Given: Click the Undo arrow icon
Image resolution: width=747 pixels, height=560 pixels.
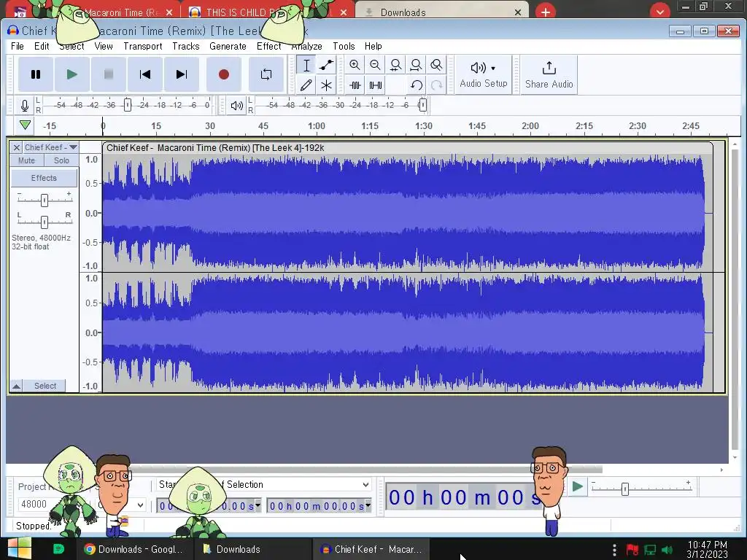Looking at the screenshot, I should click(416, 85).
